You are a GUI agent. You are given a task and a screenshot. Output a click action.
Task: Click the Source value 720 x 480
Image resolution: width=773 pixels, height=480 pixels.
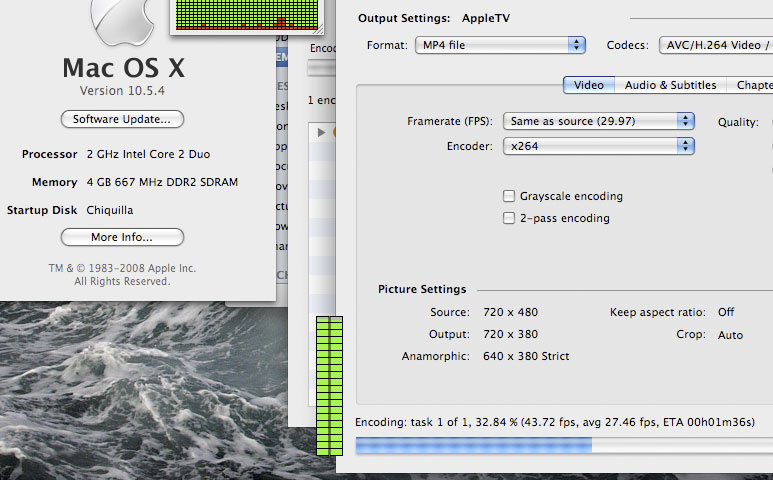(x=510, y=312)
